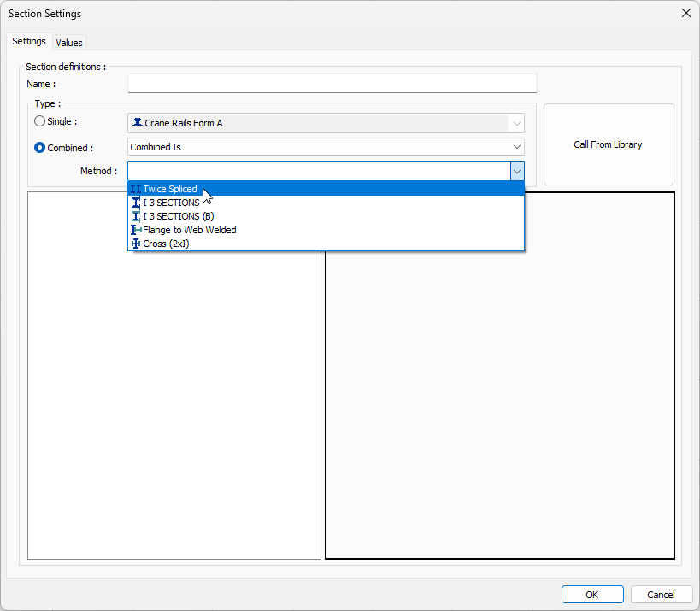Pick the I 3 SECTIONS (B) icon
Viewport: 700px width, 611px height.
point(136,216)
